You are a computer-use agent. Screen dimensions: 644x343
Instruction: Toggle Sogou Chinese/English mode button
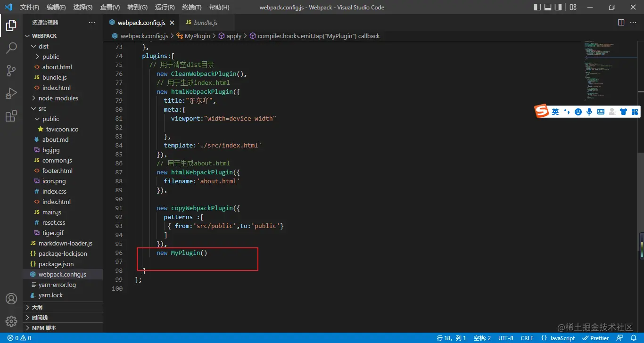[555, 112]
